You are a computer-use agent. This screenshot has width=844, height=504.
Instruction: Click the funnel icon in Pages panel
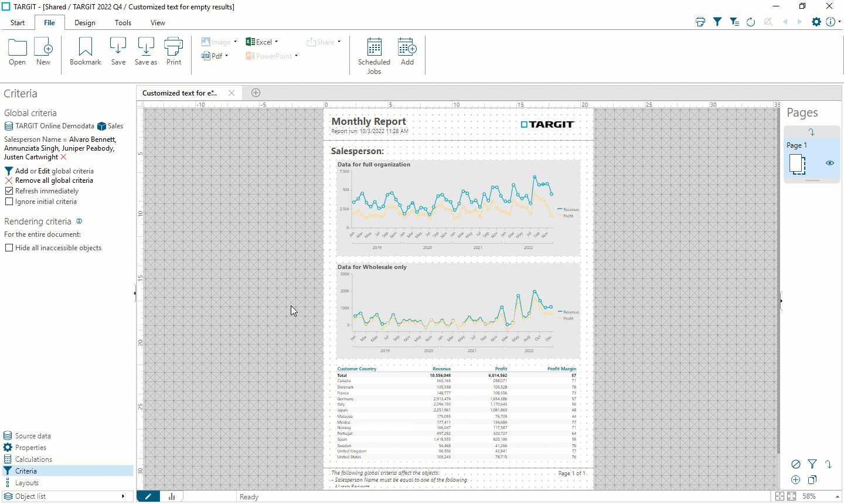pos(812,464)
